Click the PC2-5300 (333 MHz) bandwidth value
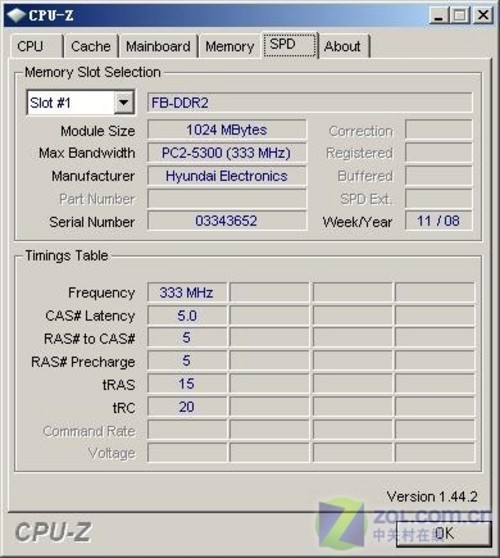 coord(227,153)
